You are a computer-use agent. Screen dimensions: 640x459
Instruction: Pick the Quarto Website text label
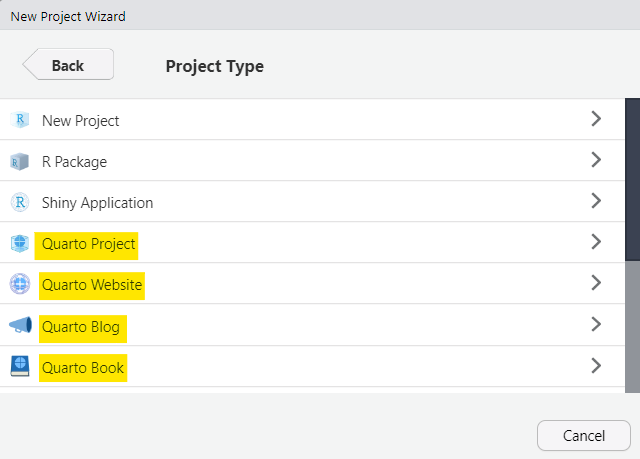[92, 285]
